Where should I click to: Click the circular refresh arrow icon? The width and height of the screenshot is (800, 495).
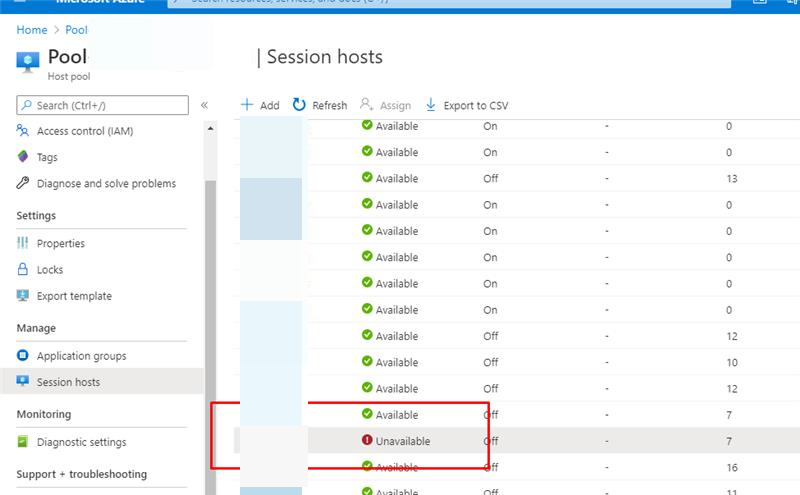299,105
